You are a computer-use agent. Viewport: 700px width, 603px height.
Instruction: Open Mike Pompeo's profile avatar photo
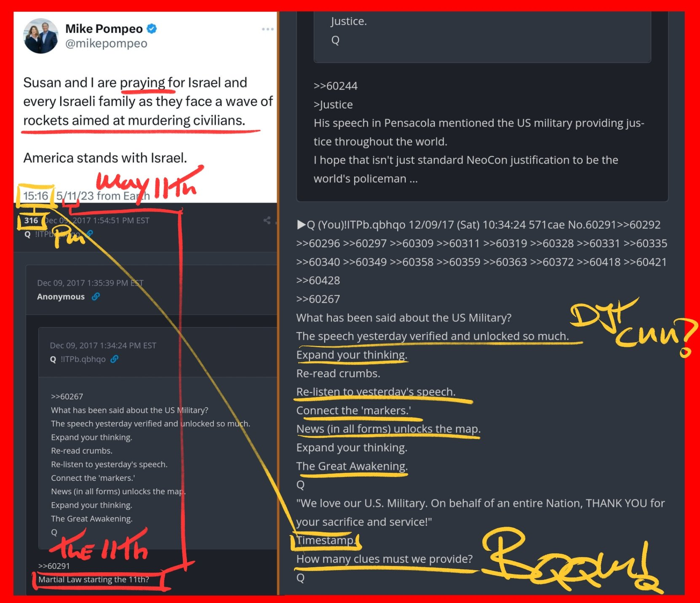pyautogui.click(x=41, y=36)
